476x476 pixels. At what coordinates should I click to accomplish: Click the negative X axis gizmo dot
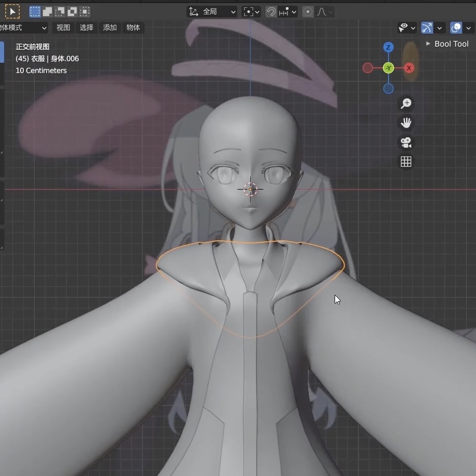point(368,68)
